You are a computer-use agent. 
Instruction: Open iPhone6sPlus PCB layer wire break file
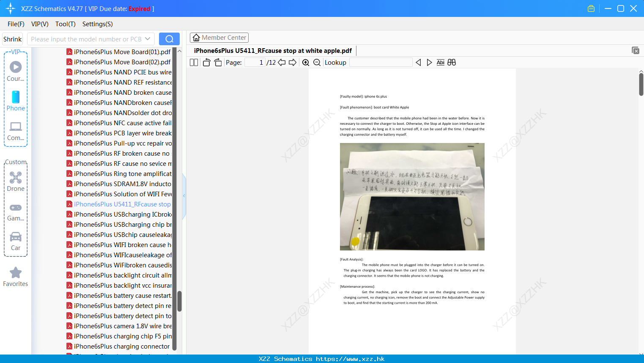119,133
